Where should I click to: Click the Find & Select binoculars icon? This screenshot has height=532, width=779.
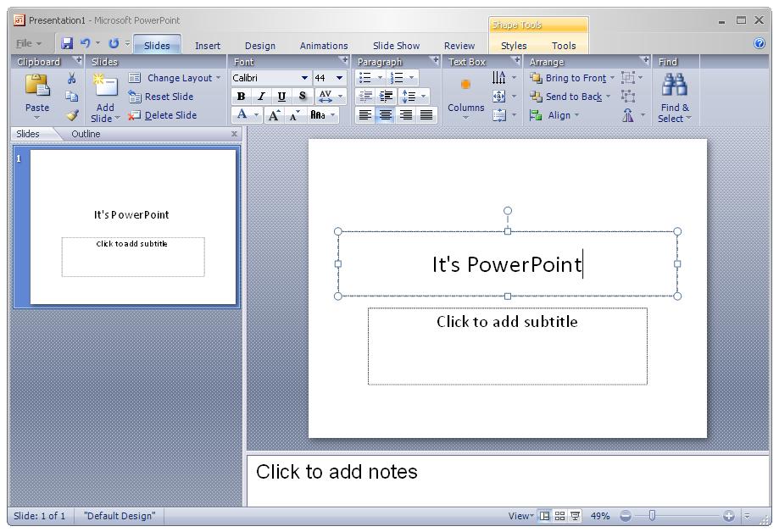[674, 85]
